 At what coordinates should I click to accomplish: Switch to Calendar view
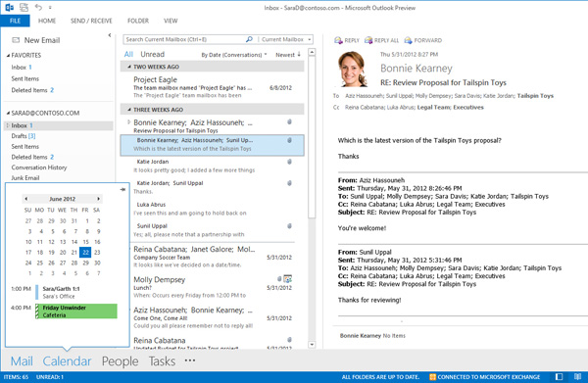[x=67, y=361]
